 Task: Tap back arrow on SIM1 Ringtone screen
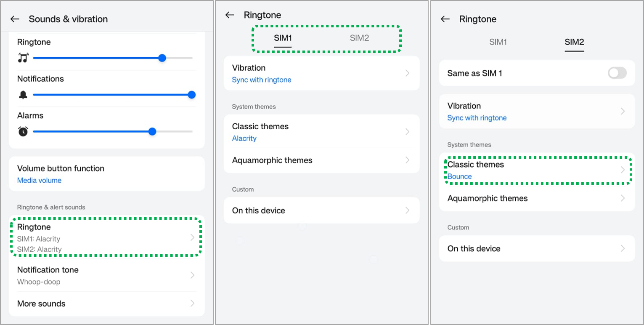click(230, 15)
